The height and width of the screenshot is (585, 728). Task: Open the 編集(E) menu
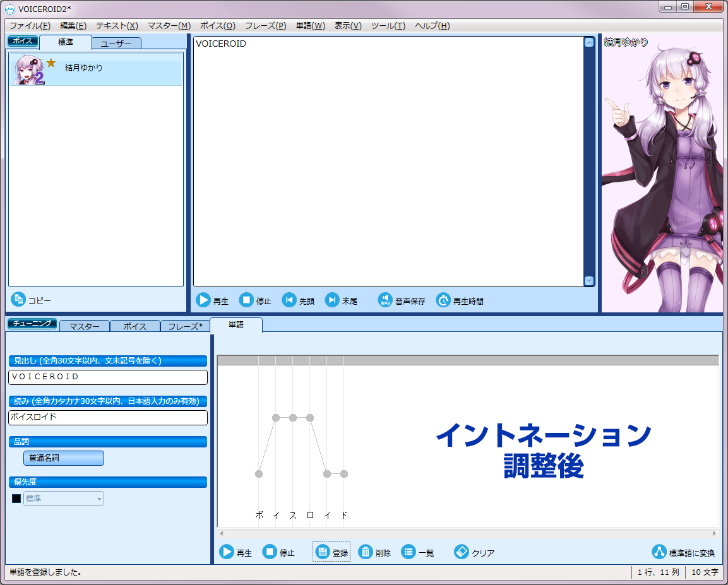coord(73,26)
